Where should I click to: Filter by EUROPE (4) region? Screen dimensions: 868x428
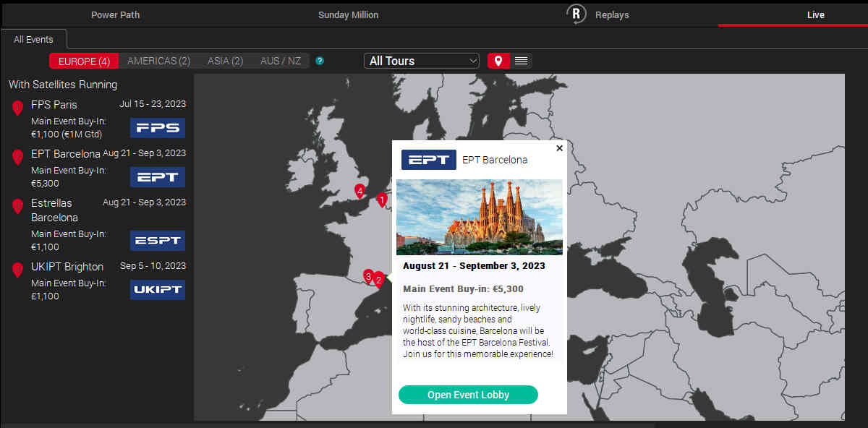coord(84,61)
